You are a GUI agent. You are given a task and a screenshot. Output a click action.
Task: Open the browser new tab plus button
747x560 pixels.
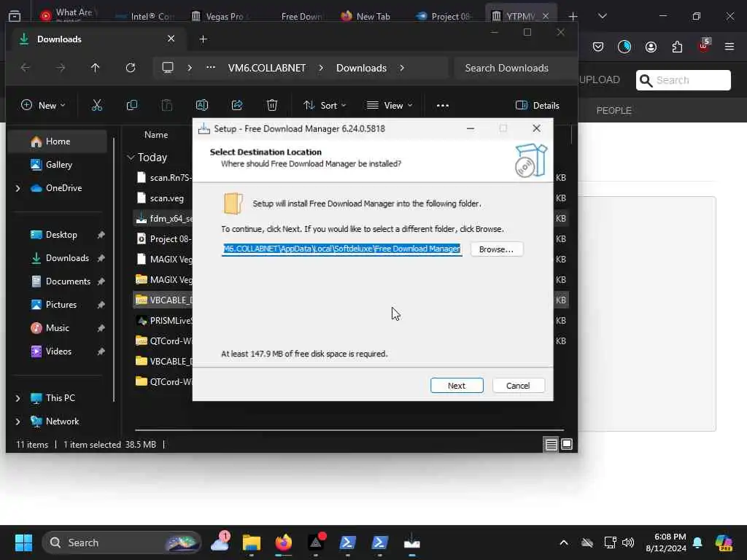pos(573,16)
